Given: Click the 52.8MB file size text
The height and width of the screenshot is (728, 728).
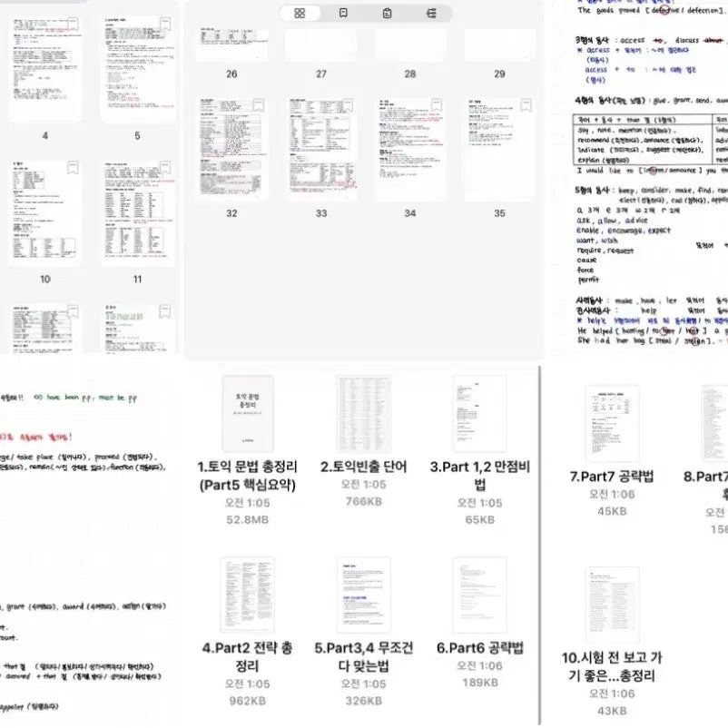Looking at the screenshot, I should click(248, 520).
